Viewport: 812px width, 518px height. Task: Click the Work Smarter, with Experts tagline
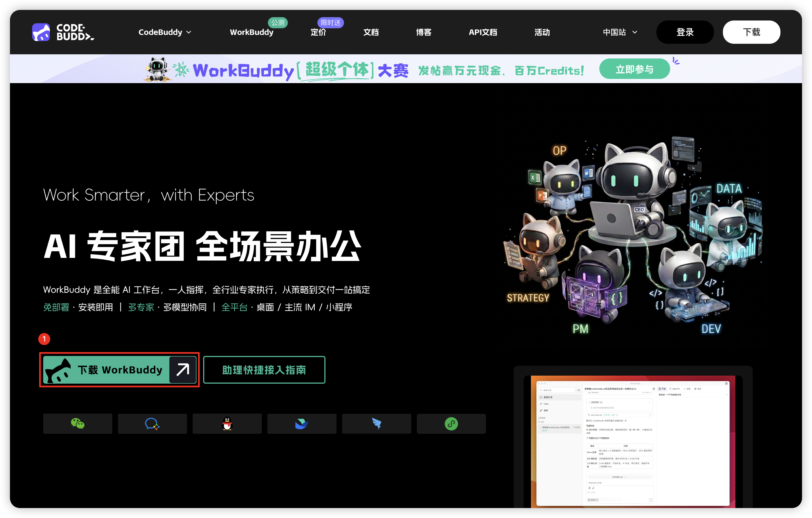[x=149, y=195]
